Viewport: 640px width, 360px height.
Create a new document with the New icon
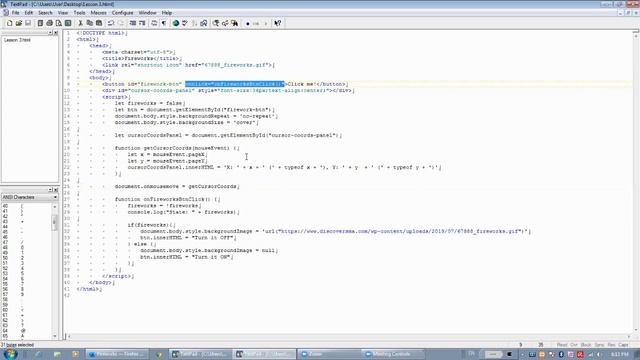(x=9, y=23)
